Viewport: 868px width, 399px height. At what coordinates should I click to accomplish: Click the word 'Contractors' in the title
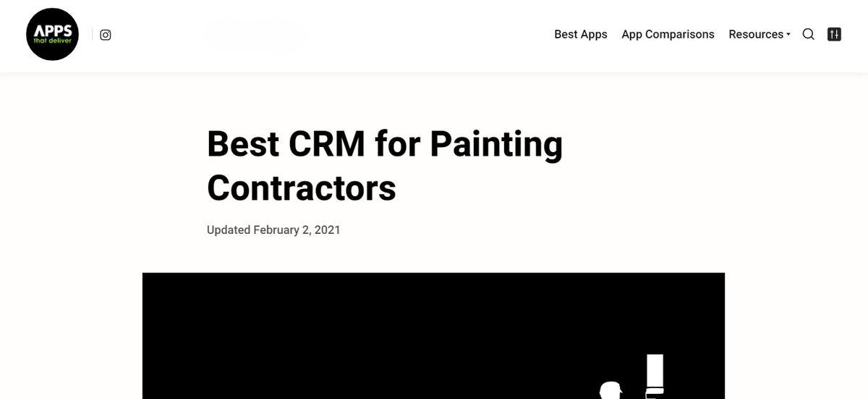pos(302,188)
